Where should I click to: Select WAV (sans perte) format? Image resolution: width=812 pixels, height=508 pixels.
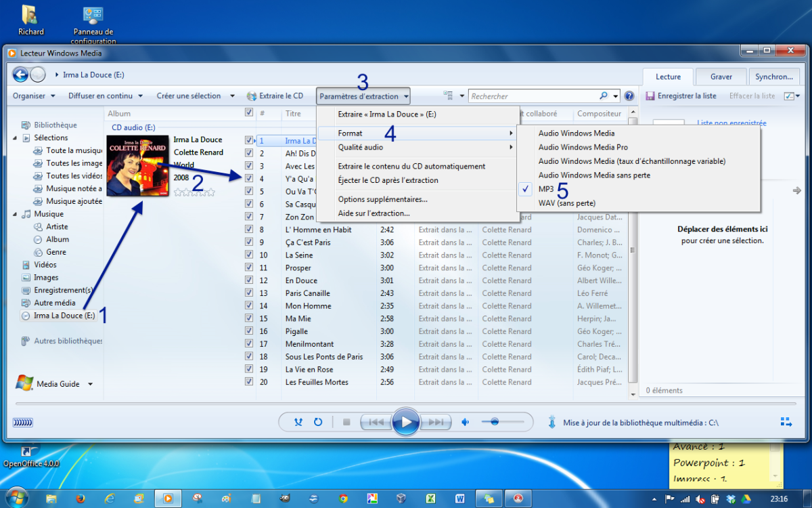pyautogui.click(x=639, y=203)
